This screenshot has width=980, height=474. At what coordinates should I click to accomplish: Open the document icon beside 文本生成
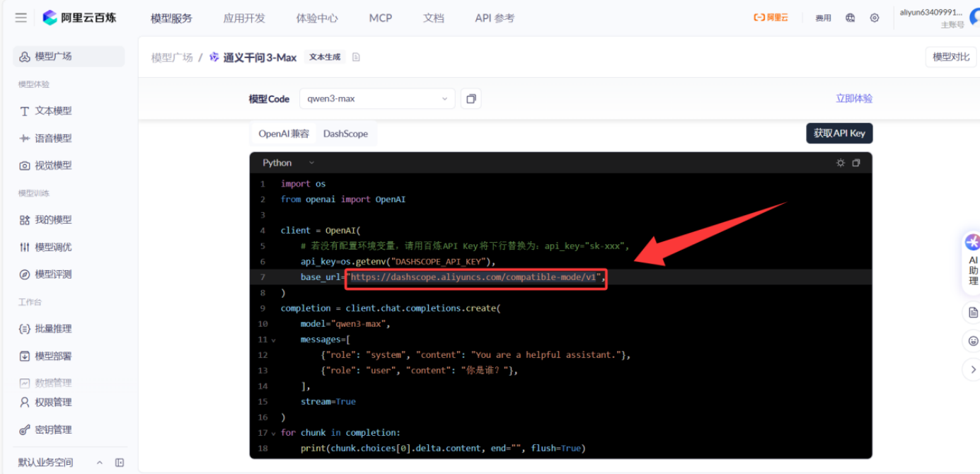356,57
